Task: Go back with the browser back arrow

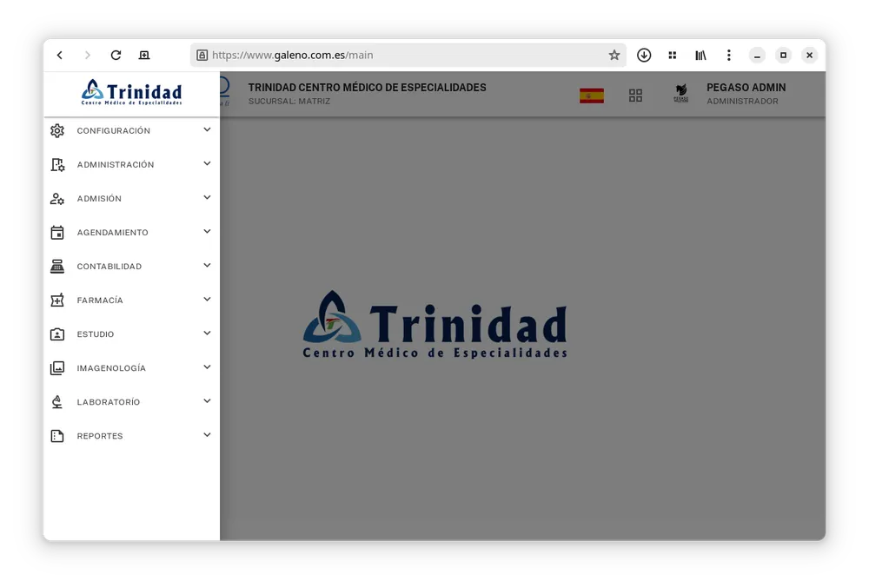Action: [x=60, y=55]
